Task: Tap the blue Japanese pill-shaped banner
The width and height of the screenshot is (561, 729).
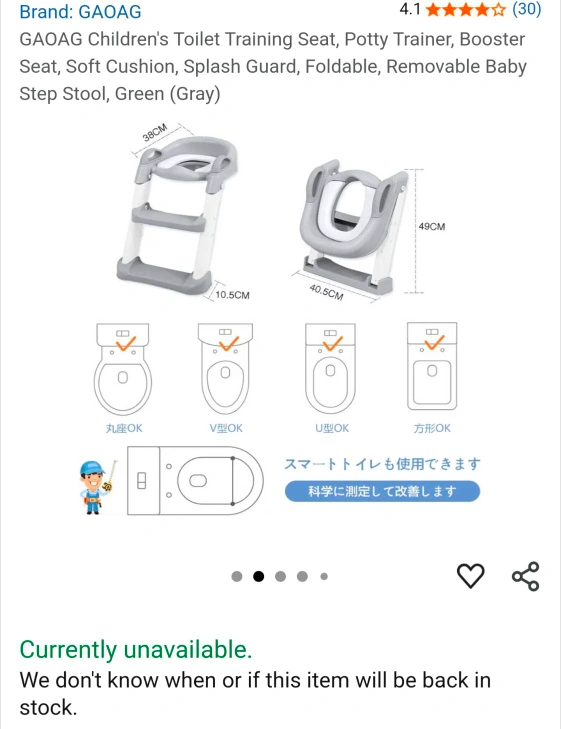Action: (382, 491)
